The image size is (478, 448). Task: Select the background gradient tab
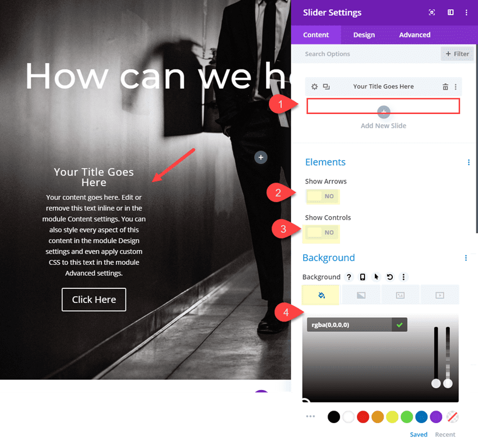click(x=361, y=295)
